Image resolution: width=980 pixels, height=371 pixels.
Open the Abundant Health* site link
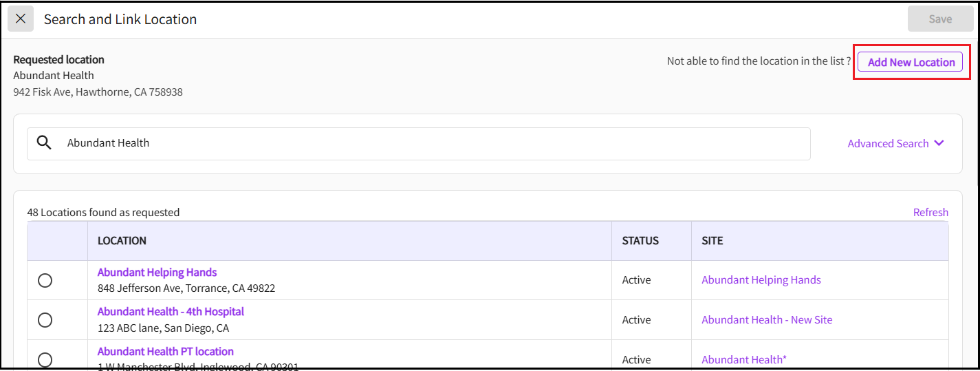point(742,360)
